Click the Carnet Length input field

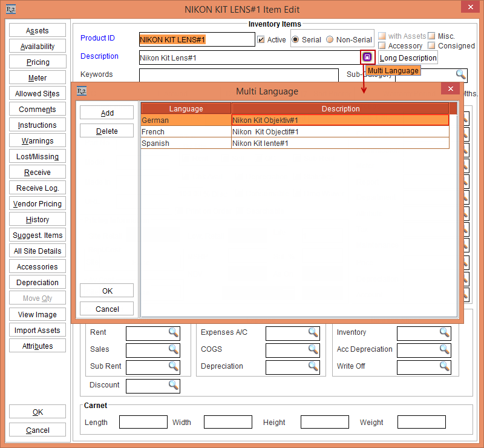point(143,422)
